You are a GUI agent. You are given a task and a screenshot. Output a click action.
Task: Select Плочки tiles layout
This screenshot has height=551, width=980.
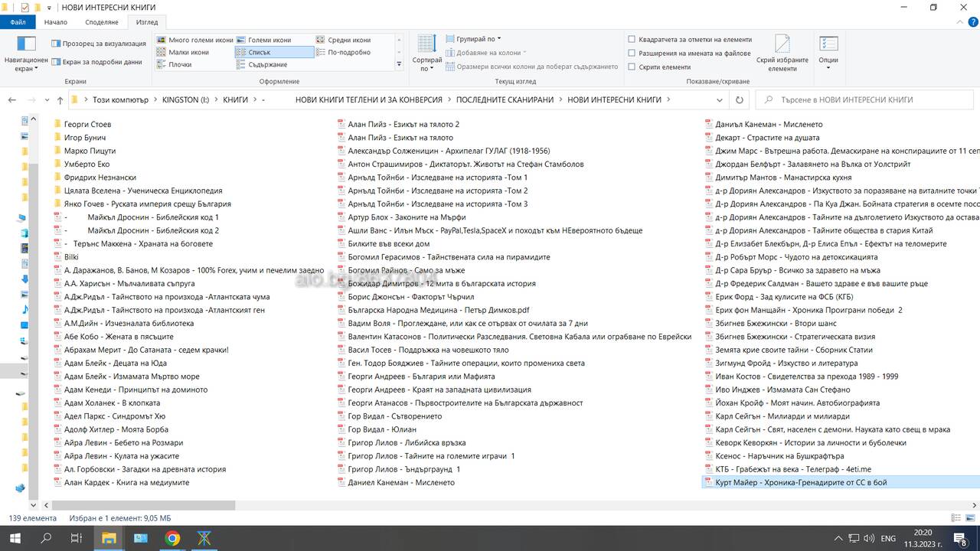(x=174, y=64)
